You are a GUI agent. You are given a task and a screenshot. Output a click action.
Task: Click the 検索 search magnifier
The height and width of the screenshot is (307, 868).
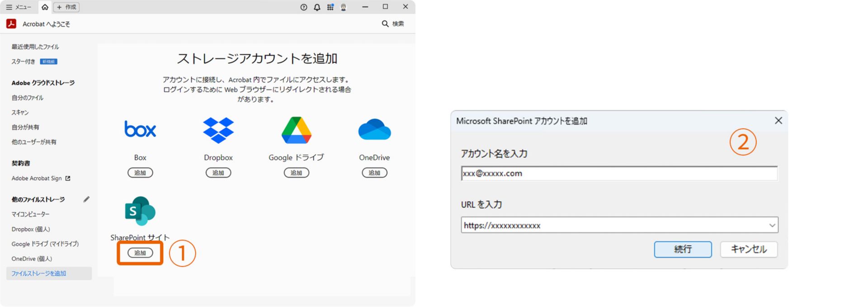393,24
